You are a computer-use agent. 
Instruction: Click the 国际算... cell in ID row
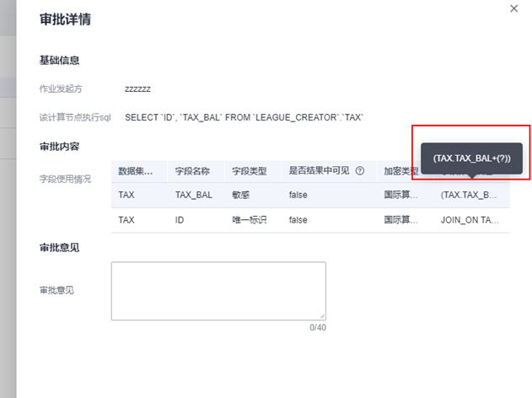click(401, 220)
